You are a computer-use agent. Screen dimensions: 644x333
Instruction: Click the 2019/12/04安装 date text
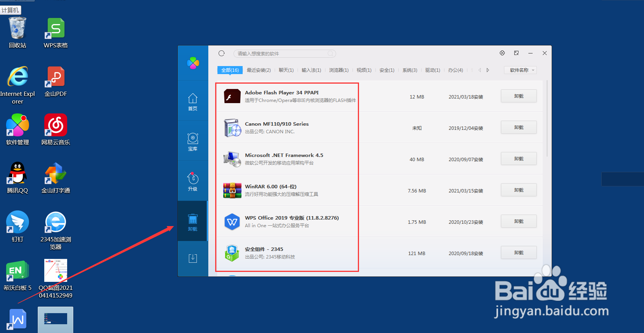(x=466, y=128)
